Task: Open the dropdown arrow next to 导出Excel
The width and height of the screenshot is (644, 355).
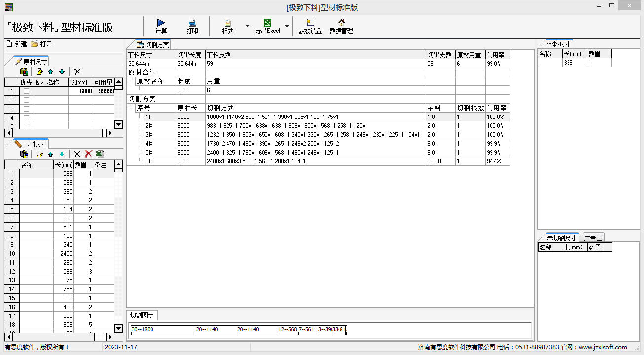Action: pyautogui.click(x=287, y=26)
